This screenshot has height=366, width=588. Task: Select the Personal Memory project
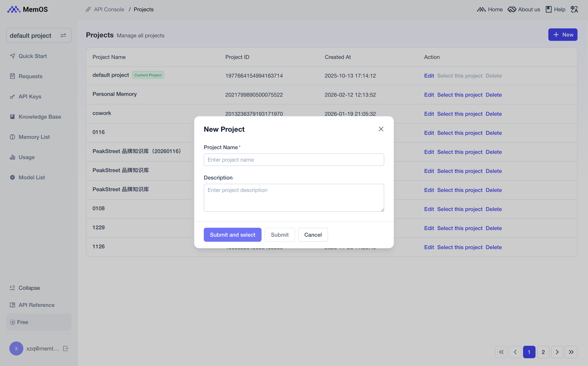click(x=460, y=95)
